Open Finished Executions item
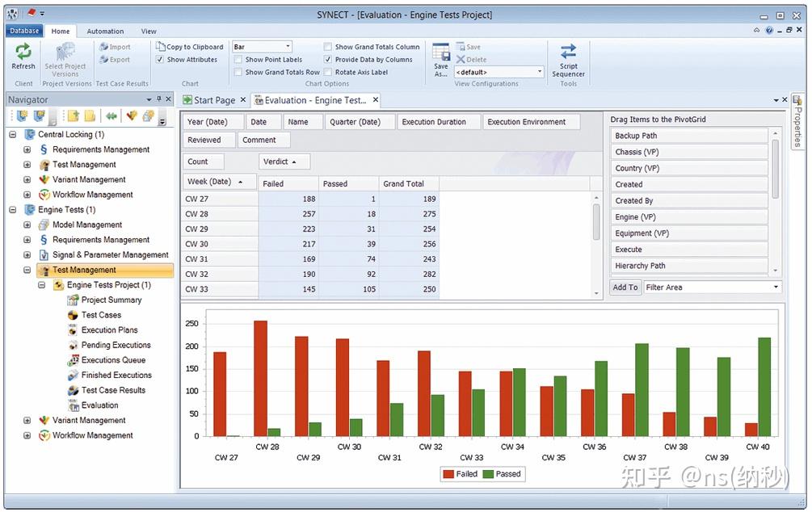Image resolution: width=812 pixels, height=512 pixels. click(x=116, y=375)
